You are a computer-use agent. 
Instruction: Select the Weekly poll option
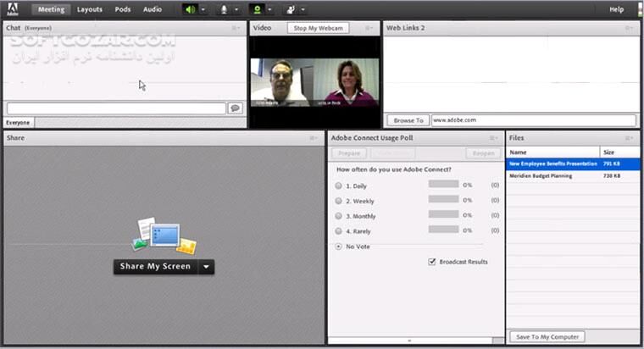(338, 201)
